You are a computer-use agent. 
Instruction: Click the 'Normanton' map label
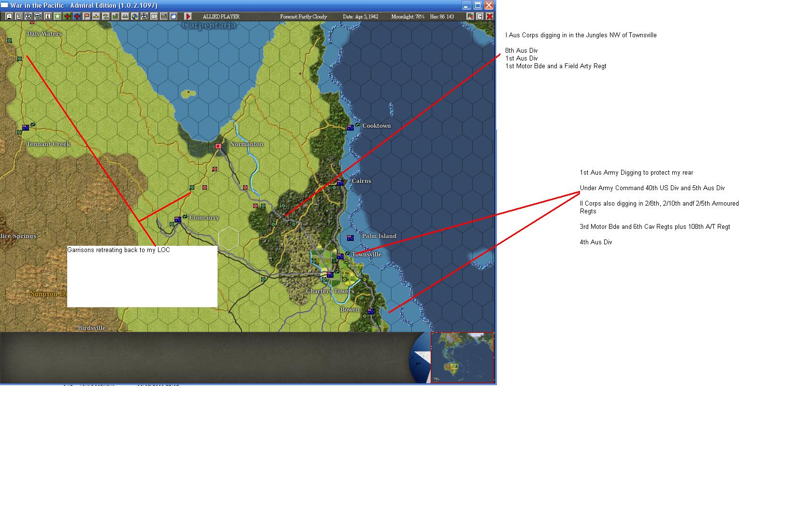246,144
